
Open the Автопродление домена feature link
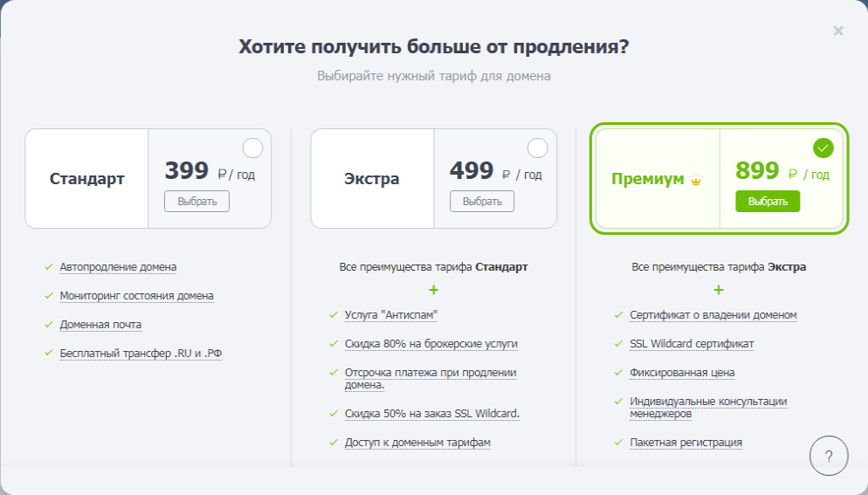coord(118,267)
